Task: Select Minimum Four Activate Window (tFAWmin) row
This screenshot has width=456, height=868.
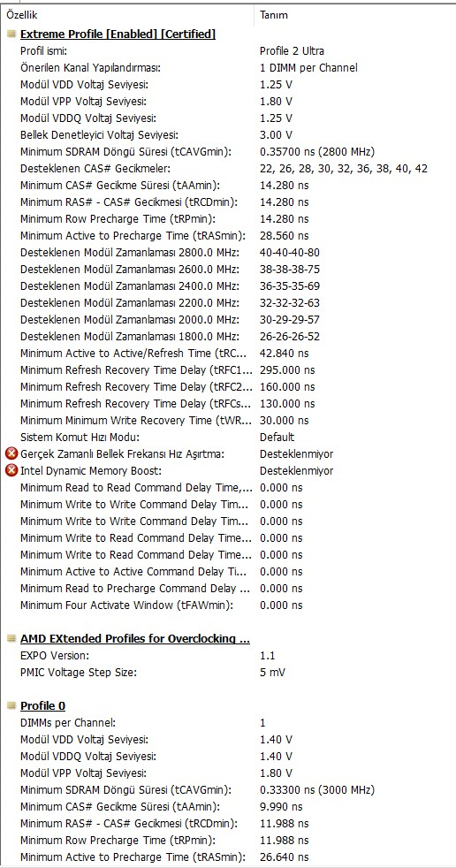Action: [228, 605]
